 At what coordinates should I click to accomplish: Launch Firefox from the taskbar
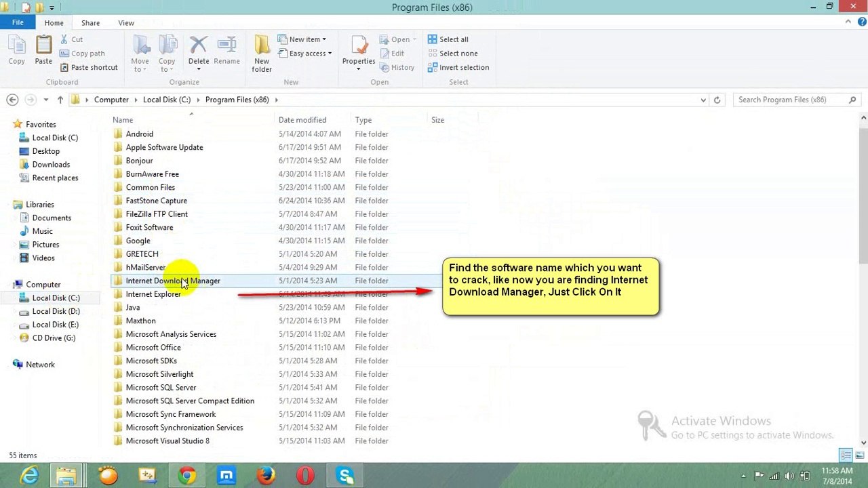click(266, 476)
